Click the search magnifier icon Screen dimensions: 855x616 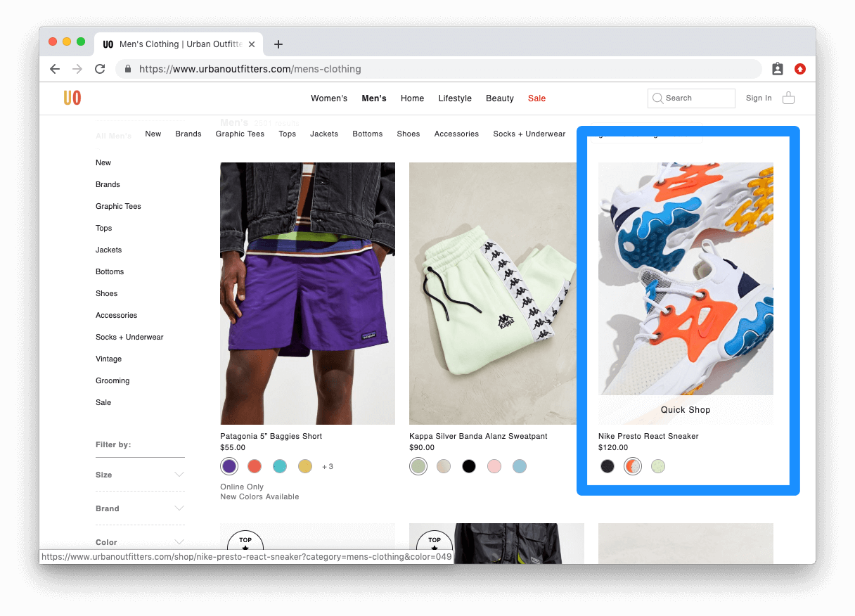tap(657, 98)
